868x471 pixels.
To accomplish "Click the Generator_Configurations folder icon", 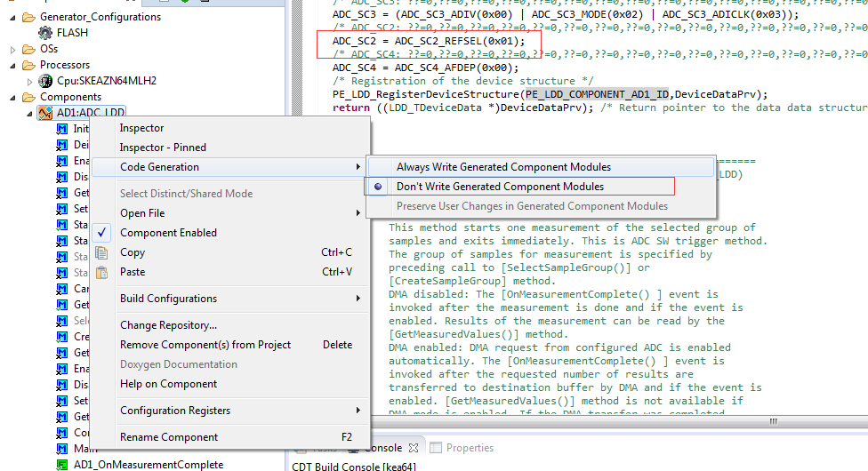I will tap(28, 17).
